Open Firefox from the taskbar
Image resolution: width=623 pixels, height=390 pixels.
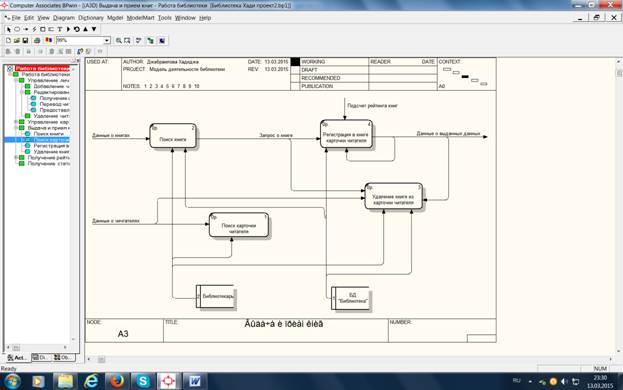pyautogui.click(x=117, y=381)
